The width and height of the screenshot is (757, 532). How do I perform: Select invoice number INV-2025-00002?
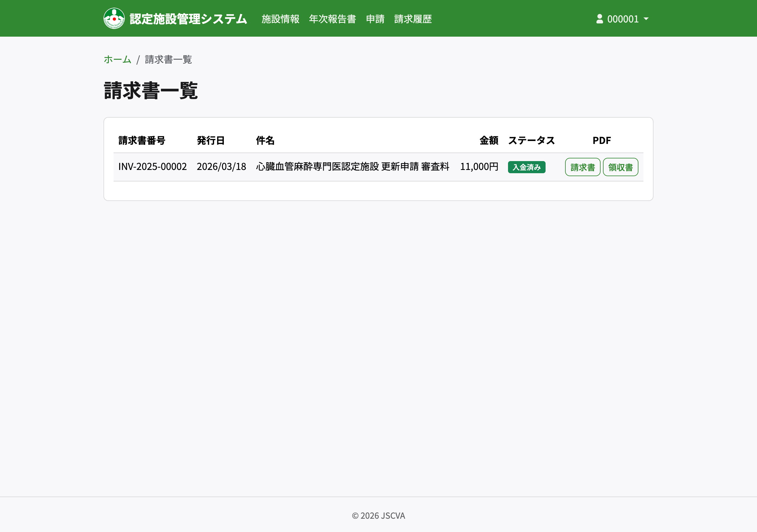(153, 167)
